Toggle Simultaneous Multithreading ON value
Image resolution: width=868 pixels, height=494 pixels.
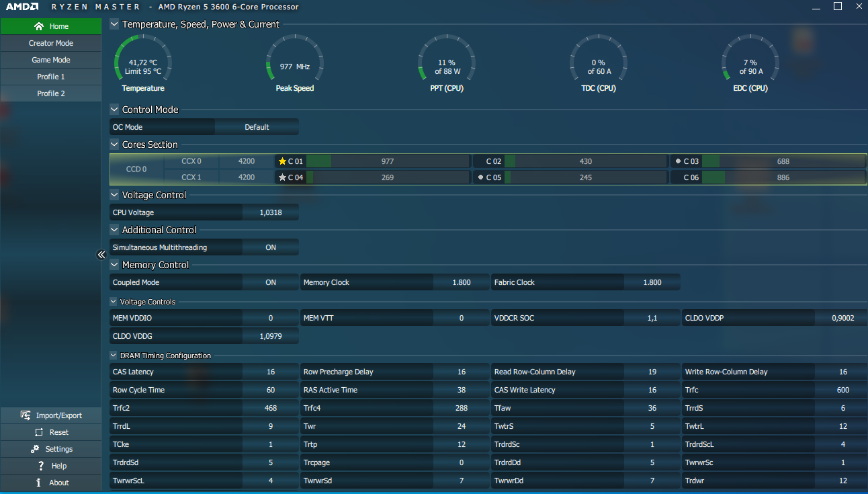coord(271,247)
